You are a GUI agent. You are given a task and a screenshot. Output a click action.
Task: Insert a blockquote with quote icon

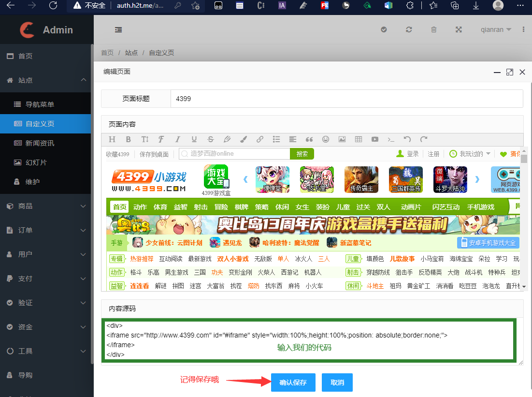click(309, 139)
